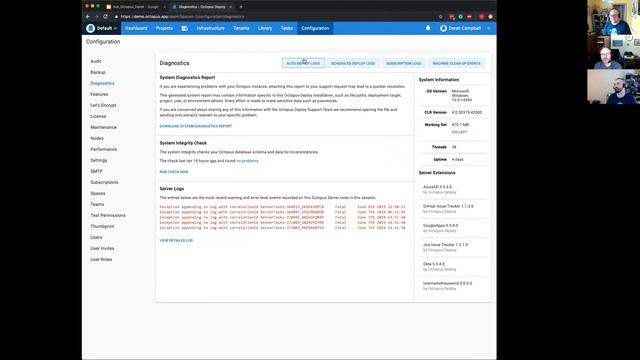Image resolution: width=640 pixels, height=360 pixels.
Task: Click the Okta server extension entry
Action: tap(453, 267)
